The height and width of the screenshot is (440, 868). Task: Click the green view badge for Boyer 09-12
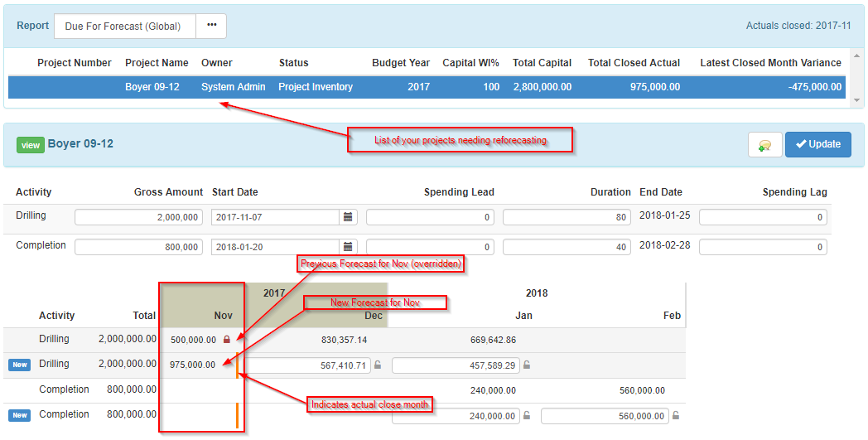[31, 144]
